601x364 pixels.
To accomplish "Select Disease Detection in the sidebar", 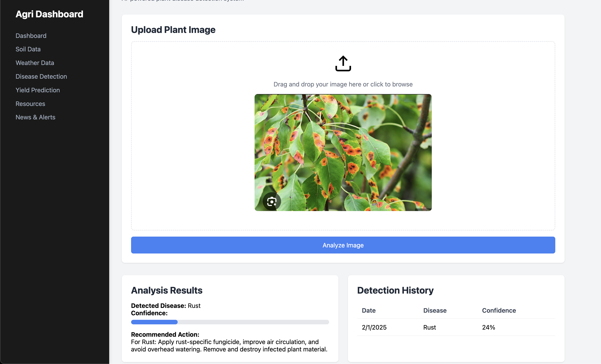I will [41, 76].
